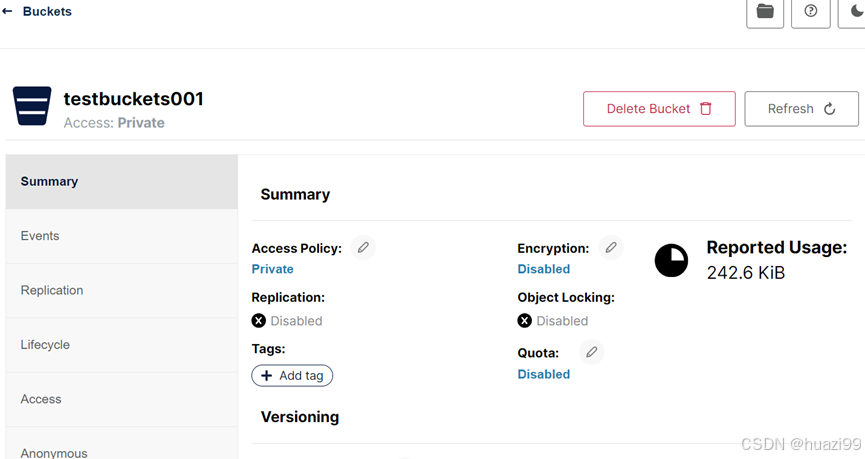The width and height of the screenshot is (865, 459).
Task: Click the 242.6 KiB usage value
Action: coord(746,273)
